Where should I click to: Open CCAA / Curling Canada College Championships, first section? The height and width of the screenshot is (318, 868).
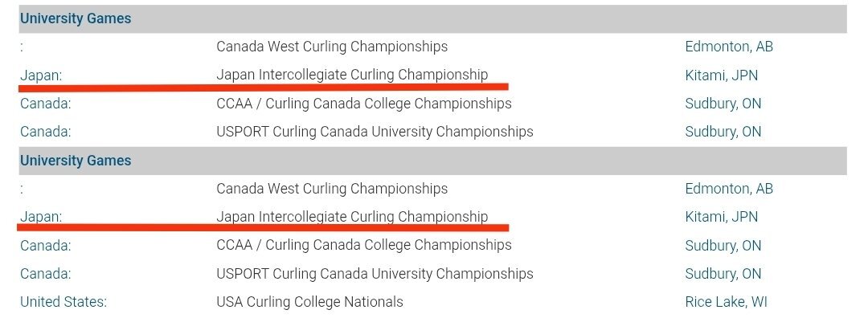click(x=364, y=104)
